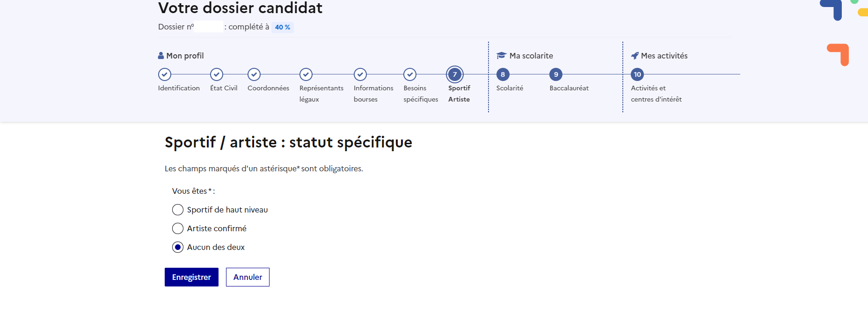868x330 pixels.
Task: Click the Identification step checkmark circle
Action: click(164, 74)
